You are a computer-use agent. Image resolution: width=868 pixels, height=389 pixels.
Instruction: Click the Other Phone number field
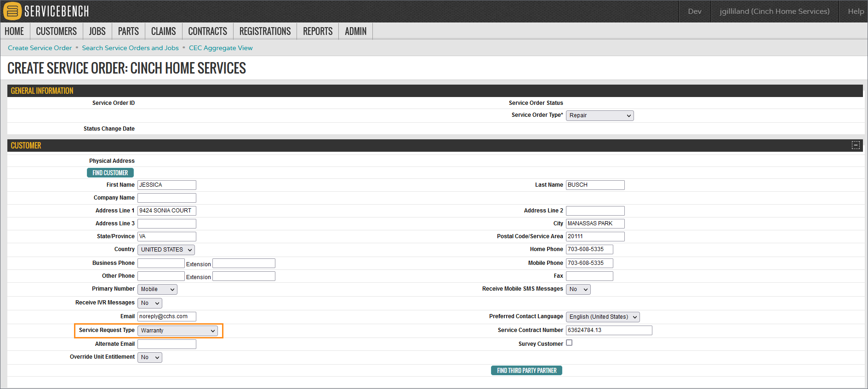161,276
